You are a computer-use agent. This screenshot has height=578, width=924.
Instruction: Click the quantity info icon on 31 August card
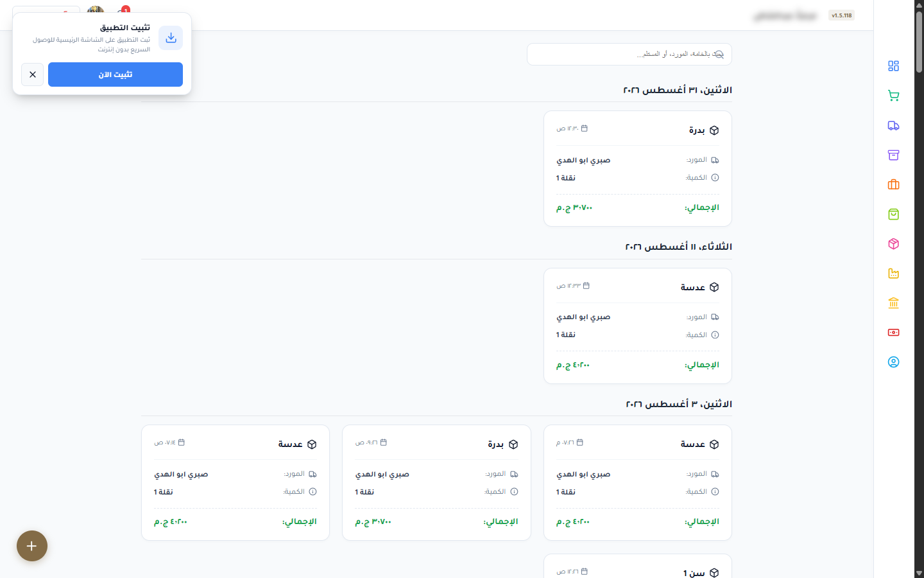click(x=715, y=177)
